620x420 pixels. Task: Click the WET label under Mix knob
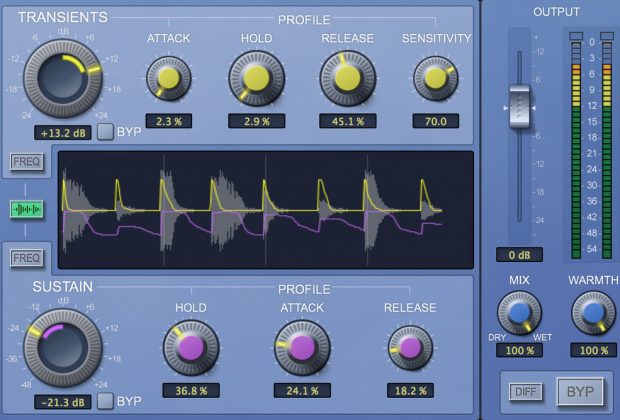click(542, 337)
